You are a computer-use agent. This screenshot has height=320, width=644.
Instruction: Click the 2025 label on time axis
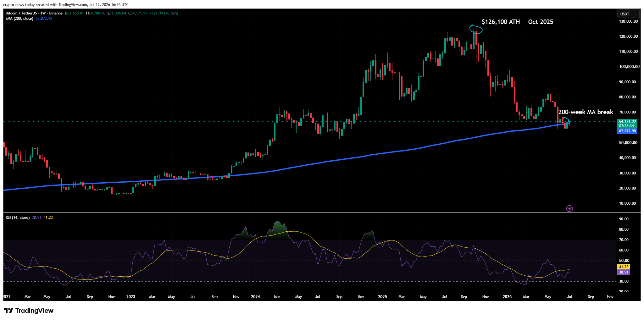(x=382, y=297)
